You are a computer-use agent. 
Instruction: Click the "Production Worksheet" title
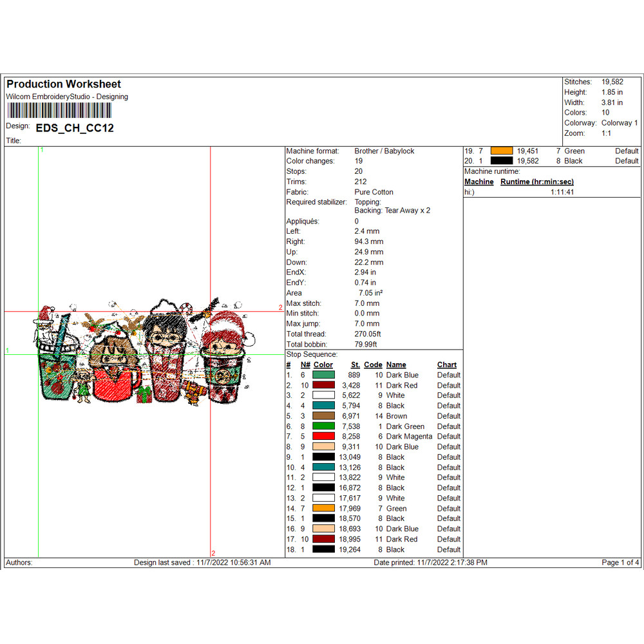pyautogui.click(x=64, y=84)
